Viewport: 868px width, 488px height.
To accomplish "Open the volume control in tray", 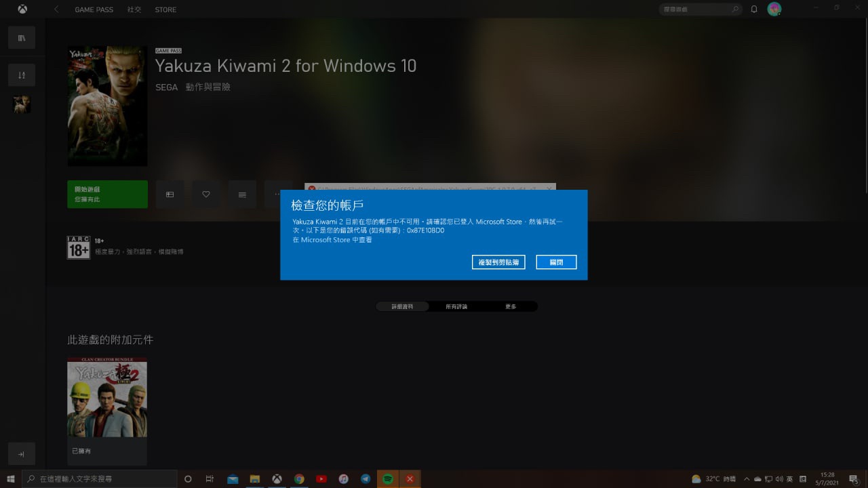I will [x=780, y=479].
